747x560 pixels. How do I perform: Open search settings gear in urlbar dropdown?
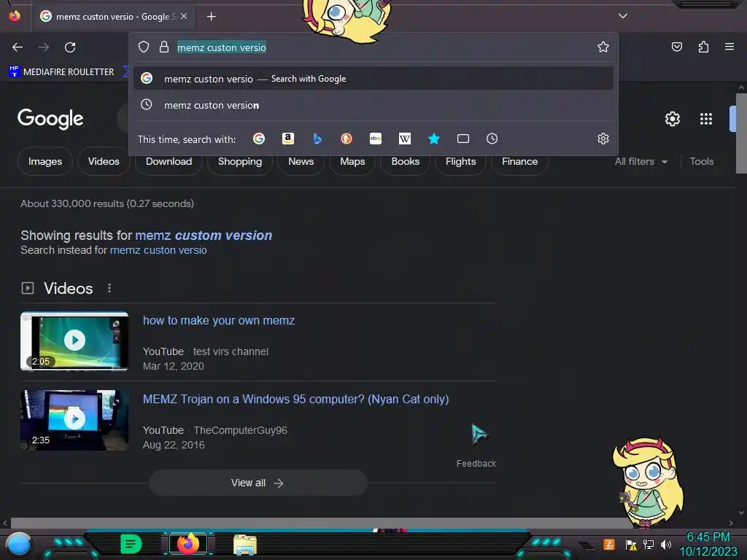603,139
